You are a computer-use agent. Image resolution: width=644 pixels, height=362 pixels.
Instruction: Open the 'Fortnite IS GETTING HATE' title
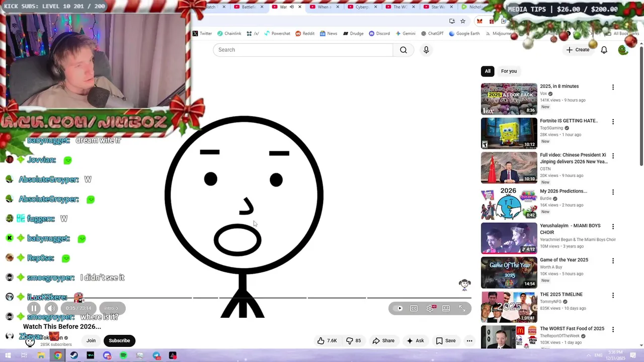(x=569, y=121)
